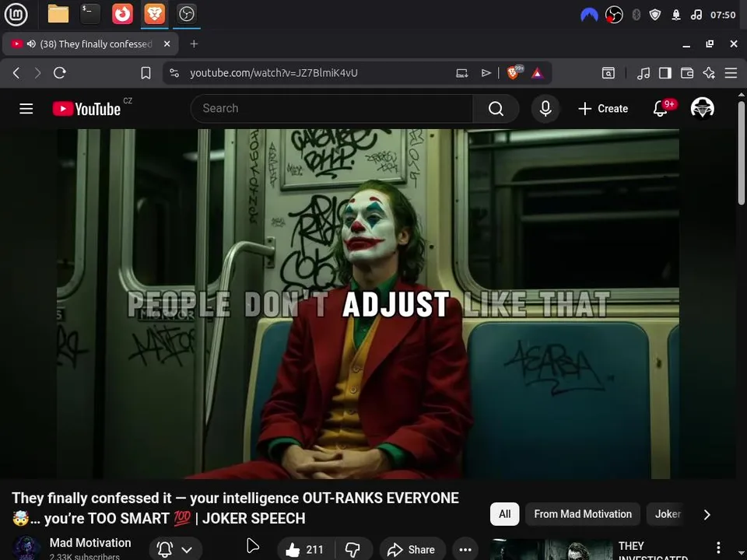
Task: Open the Mad Motivation channel avatar
Action: click(x=26, y=548)
